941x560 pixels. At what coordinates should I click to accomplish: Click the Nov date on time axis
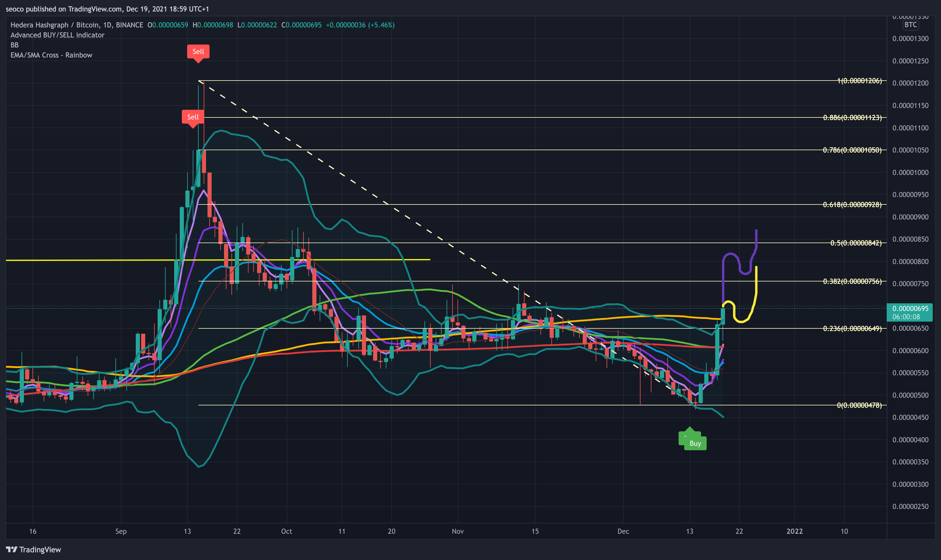(x=458, y=531)
